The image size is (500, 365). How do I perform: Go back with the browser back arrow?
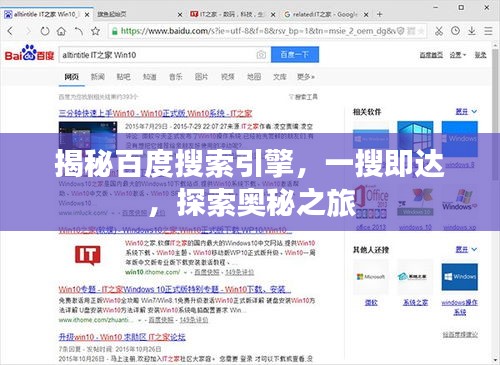(10, 31)
